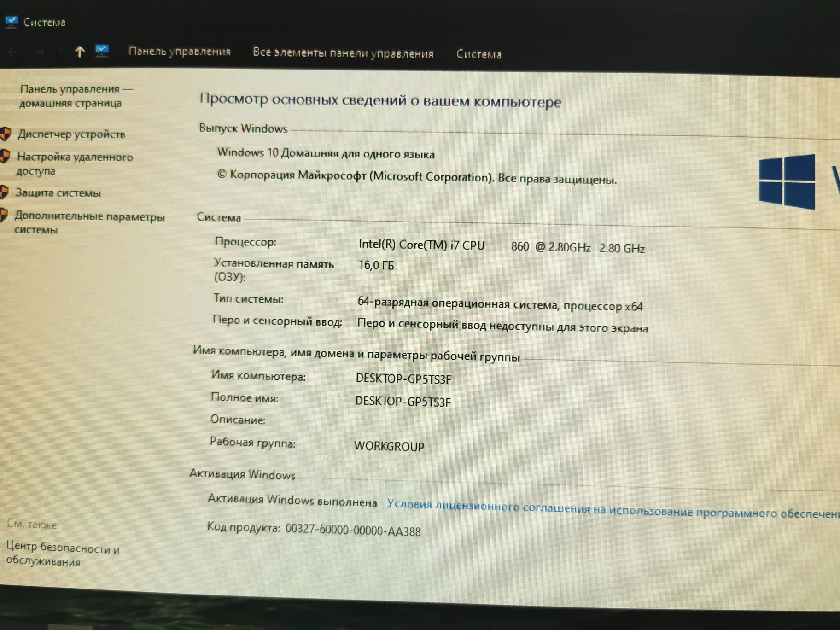Click the System window title icon
This screenshot has height=630, width=840.
point(11,21)
